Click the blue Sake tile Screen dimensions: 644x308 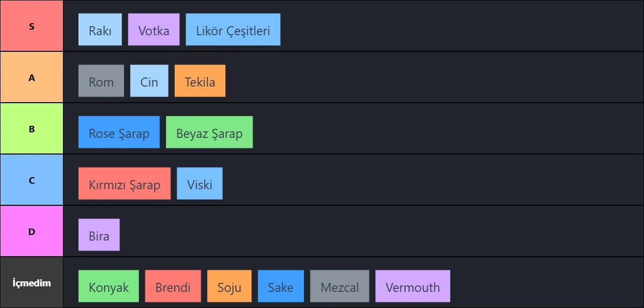(x=281, y=286)
